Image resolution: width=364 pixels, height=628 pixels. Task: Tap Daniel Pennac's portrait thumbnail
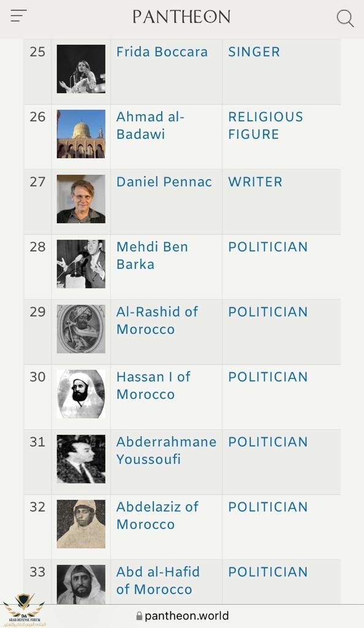82,199
